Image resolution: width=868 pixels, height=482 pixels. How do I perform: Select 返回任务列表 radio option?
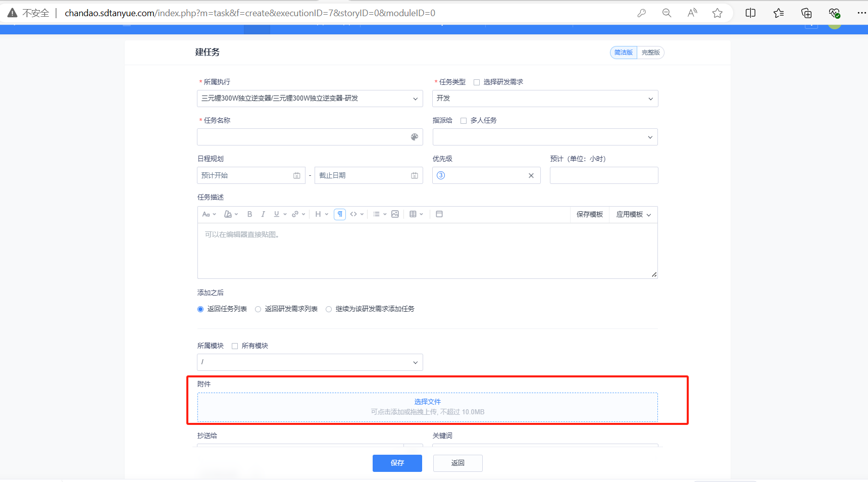200,309
